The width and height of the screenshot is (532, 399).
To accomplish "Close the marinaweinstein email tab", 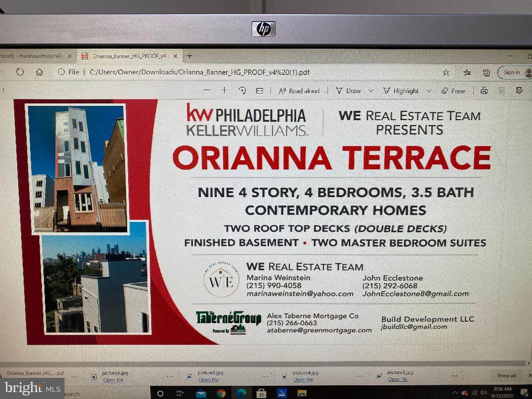I will 69,56.
